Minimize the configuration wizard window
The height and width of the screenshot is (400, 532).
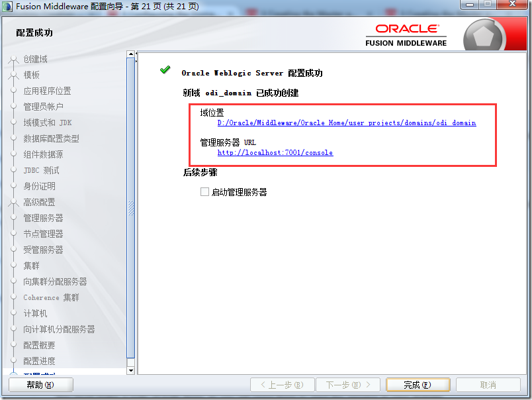point(470,5)
